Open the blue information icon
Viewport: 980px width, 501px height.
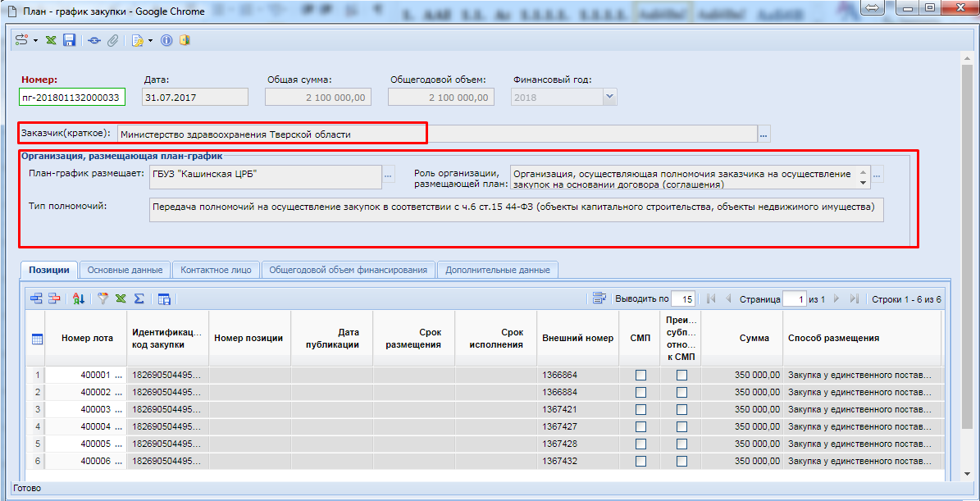[x=166, y=40]
